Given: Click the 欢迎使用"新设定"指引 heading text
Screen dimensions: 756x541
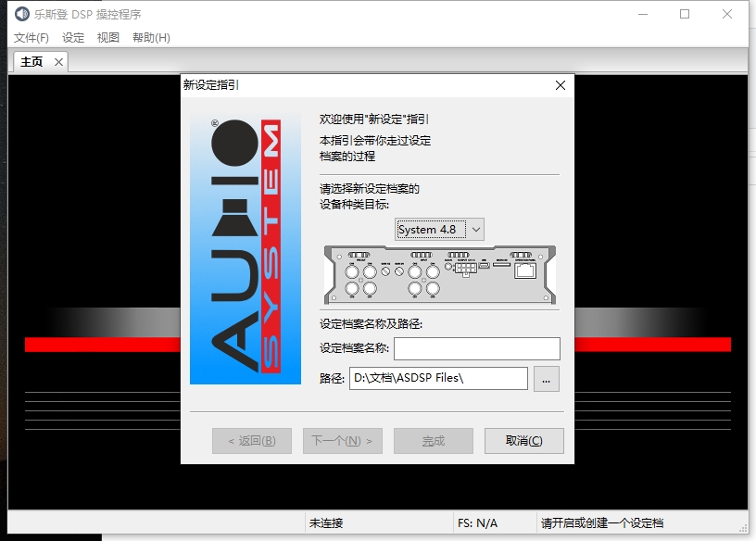Looking at the screenshot, I should pos(374,120).
